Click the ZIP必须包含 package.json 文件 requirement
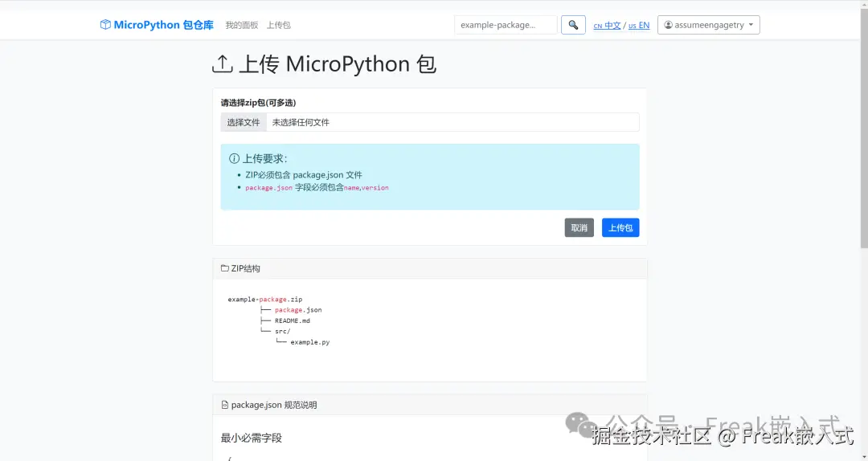This screenshot has width=868, height=461. pos(304,175)
